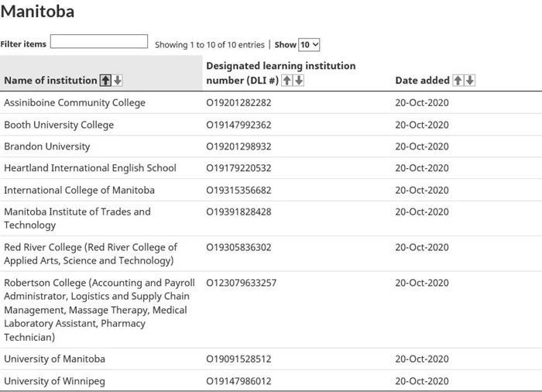Click the Date added column header
The width and height of the screenshot is (542, 392).
pyautogui.click(x=422, y=81)
